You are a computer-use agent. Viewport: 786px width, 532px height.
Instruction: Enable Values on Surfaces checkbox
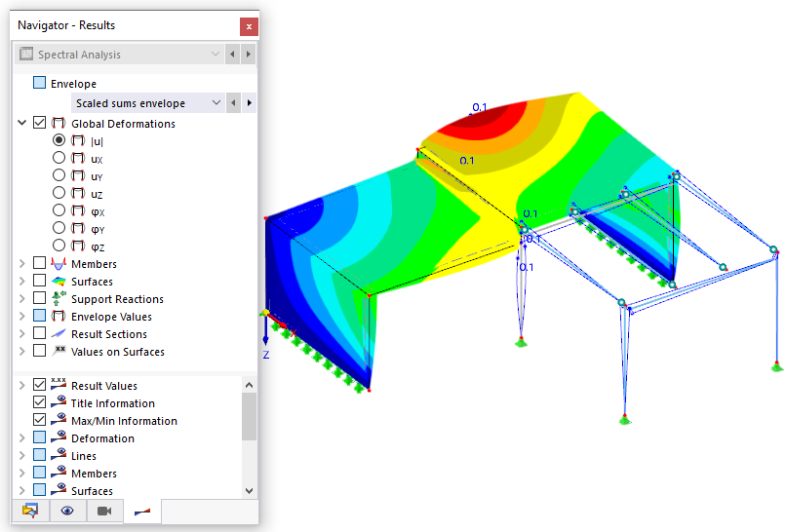(39, 351)
